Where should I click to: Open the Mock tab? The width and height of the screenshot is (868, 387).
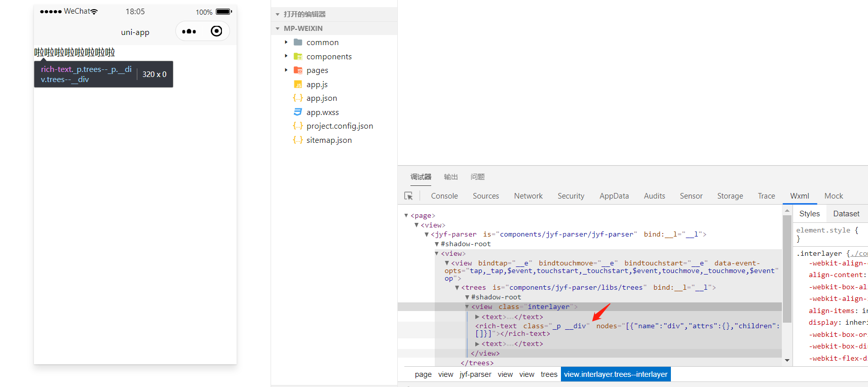[x=834, y=196]
